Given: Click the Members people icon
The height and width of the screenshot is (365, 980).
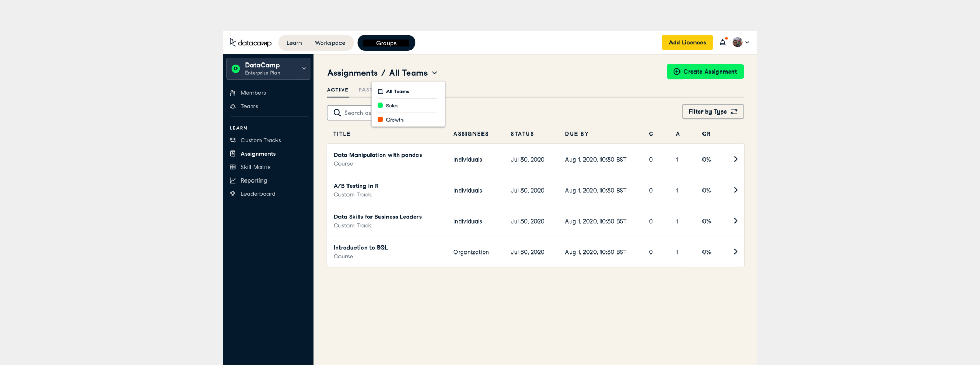Looking at the screenshot, I should 233,93.
